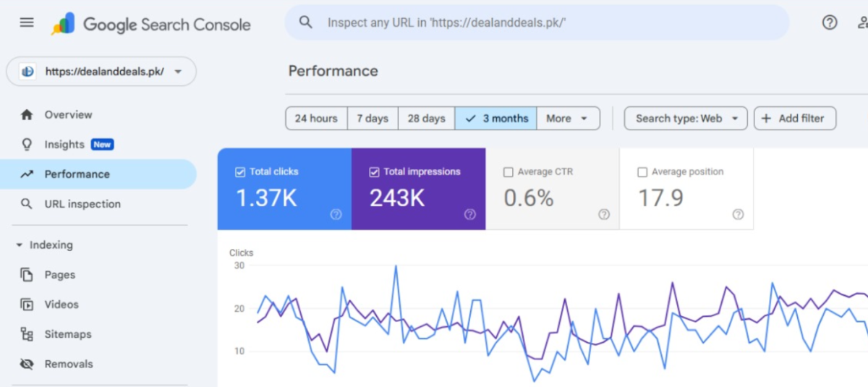Toggle the Total impressions checkbox
The height and width of the screenshot is (387, 868).
[x=374, y=172]
